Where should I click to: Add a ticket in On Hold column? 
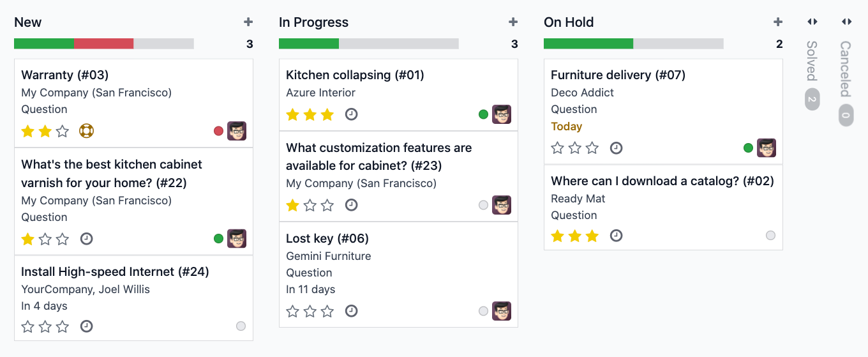(x=778, y=22)
